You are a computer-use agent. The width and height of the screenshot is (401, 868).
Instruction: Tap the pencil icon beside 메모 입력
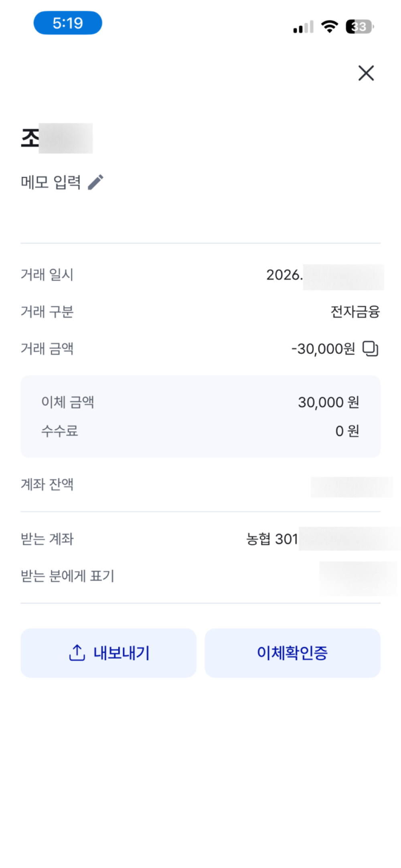(95, 182)
